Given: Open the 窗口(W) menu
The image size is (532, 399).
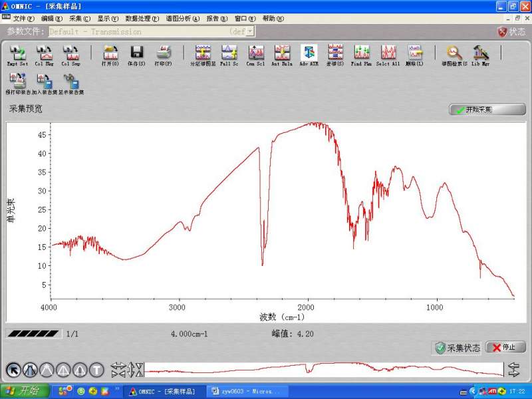Looking at the screenshot, I should click(x=245, y=19).
